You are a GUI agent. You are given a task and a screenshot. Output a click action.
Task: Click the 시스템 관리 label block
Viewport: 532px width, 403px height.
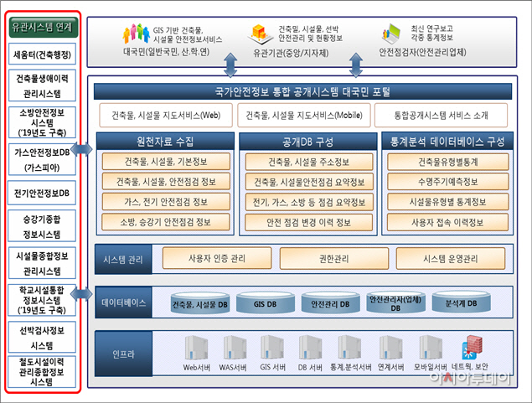[x=123, y=259]
